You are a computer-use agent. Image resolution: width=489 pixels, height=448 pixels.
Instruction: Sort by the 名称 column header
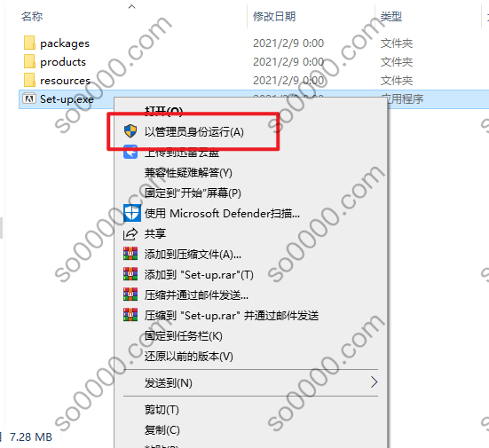click(32, 16)
